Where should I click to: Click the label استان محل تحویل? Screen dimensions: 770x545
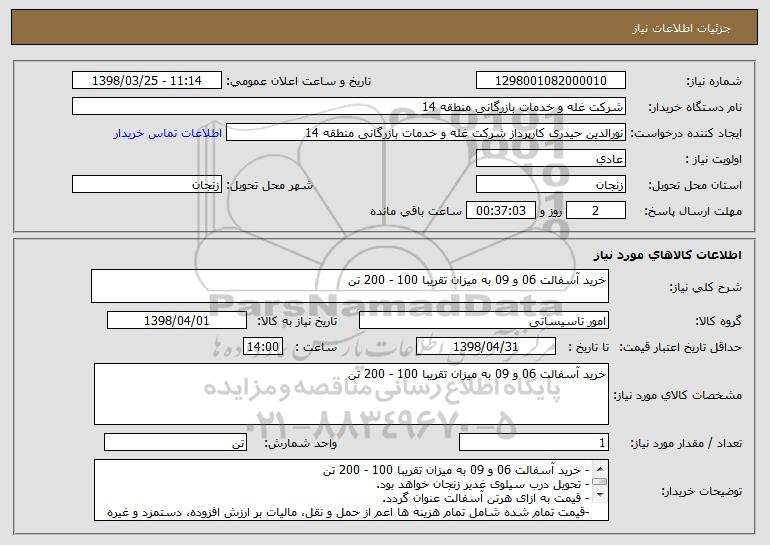[x=695, y=186]
